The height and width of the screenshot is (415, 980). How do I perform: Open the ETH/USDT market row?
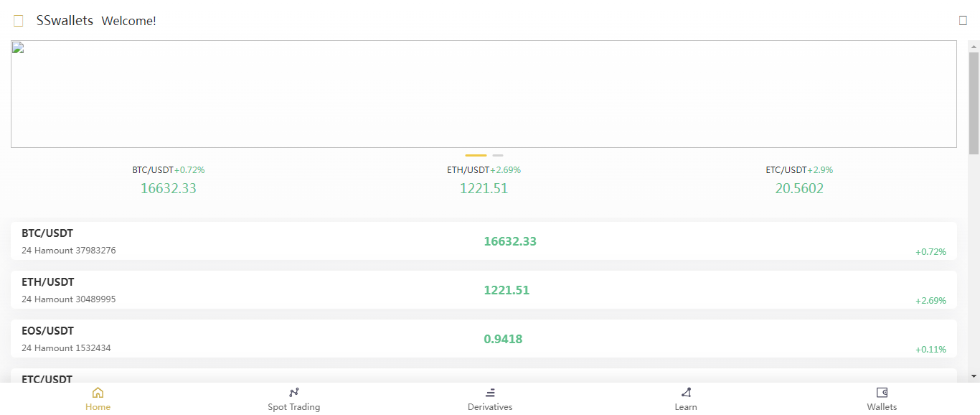(484, 290)
